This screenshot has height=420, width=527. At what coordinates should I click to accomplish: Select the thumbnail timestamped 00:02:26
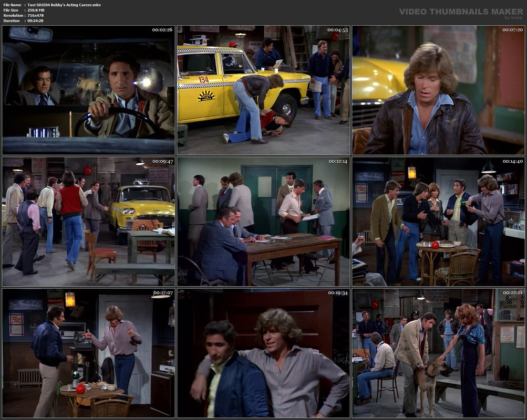click(88, 90)
